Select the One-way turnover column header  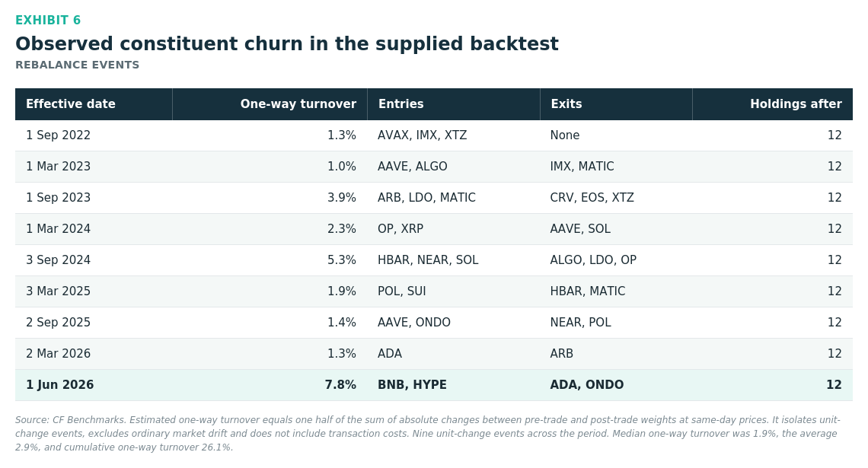click(x=298, y=104)
